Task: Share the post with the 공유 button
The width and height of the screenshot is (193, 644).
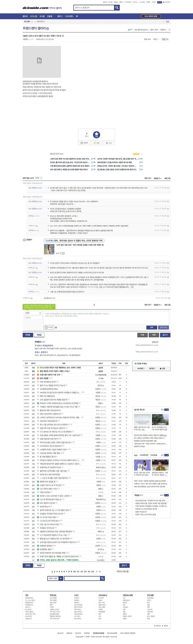Action: 96,143
